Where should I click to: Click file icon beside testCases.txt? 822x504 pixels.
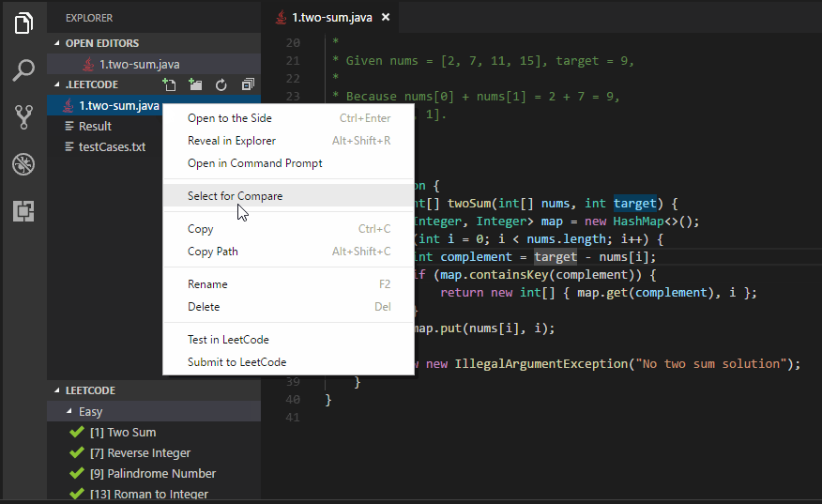tap(69, 146)
